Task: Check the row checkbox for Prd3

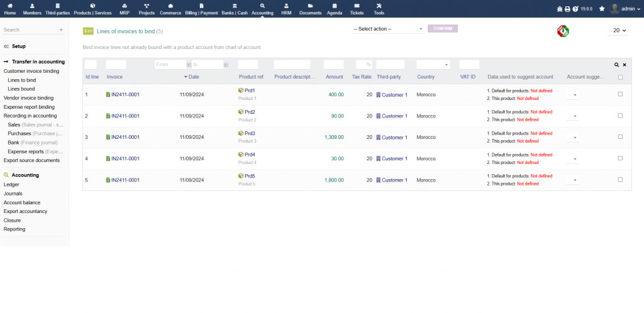Action: [x=620, y=137]
